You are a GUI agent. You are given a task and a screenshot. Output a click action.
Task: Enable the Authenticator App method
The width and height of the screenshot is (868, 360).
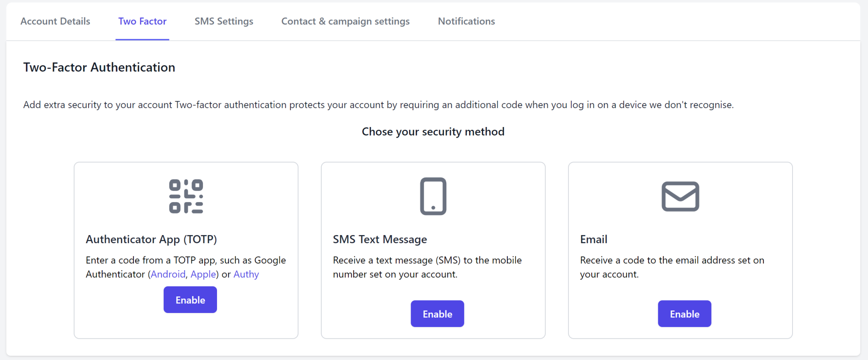pyautogui.click(x=190, y=299)
